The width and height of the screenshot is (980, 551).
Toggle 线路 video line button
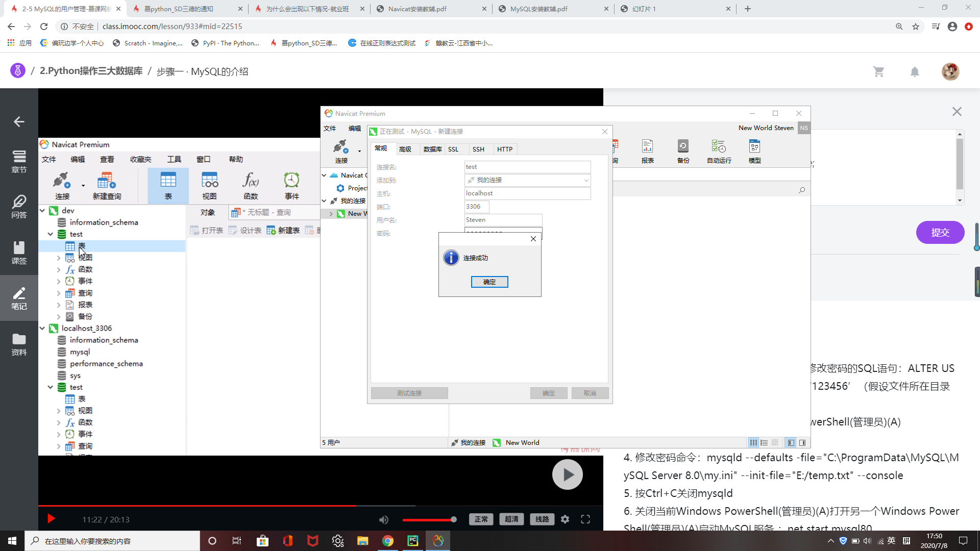pyautogui.click(x=542, y=519)
